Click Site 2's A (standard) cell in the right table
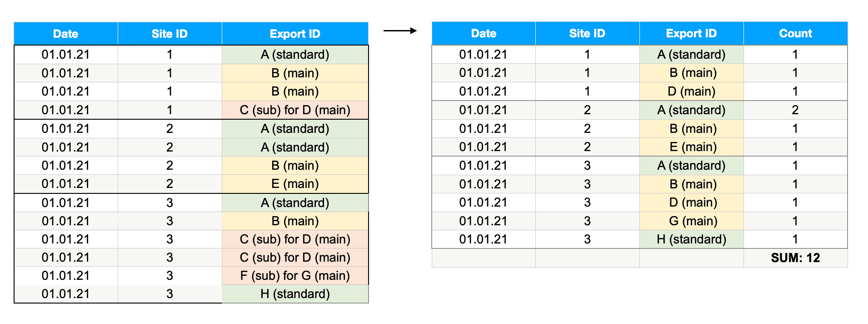The height and width of the screenshot is (324, 868). pyautogui.click(x=691, y=110)
